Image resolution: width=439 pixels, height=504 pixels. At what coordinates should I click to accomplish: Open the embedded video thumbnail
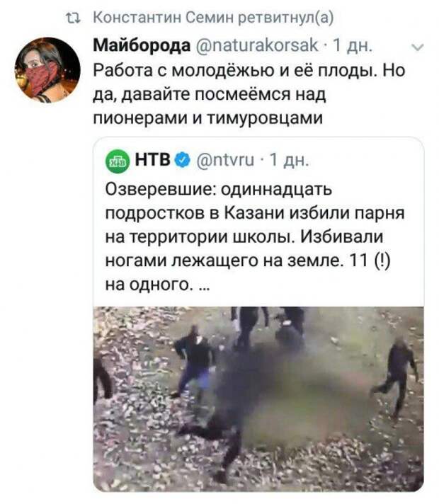(x=258, y=399)
